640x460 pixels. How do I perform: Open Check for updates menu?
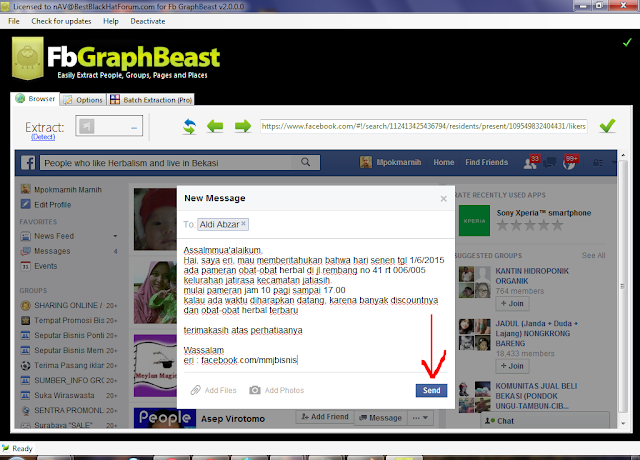tap(61, 21)
